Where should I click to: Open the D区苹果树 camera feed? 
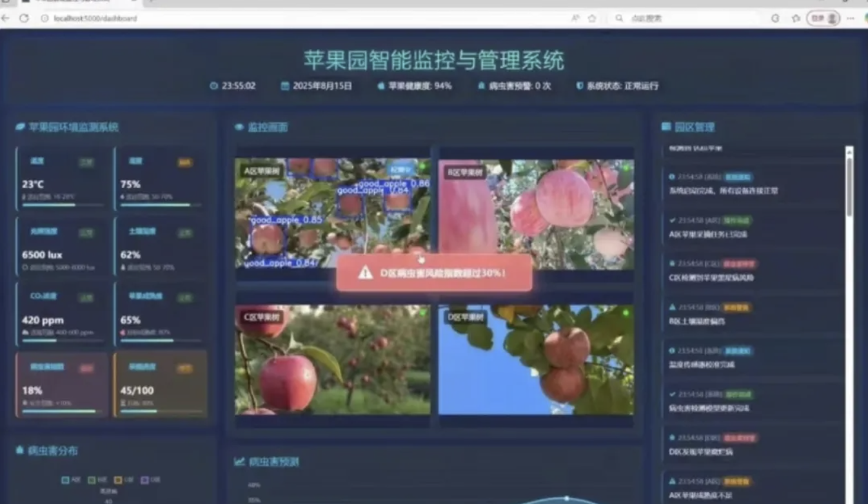click(536, 360)
